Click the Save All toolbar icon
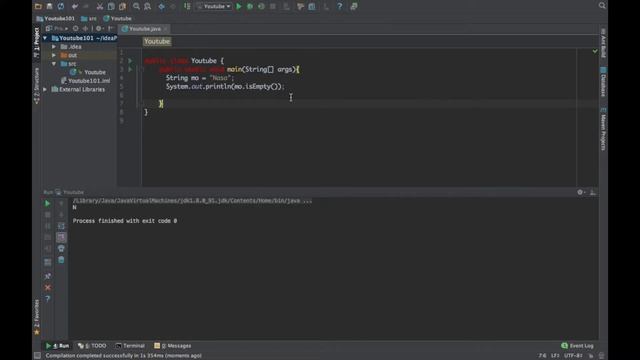The image size is (640, 360). (49, 6)
